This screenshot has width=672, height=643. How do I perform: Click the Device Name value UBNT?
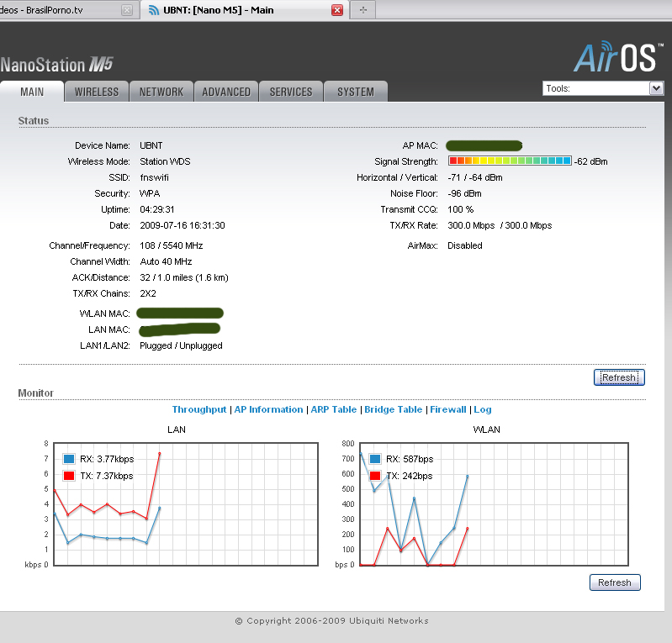tap(151, 145)
